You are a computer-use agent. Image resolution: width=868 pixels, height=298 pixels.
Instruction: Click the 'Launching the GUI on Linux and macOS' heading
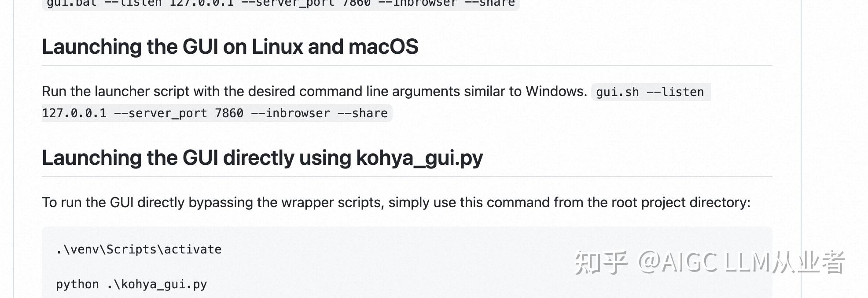[x=230, y=47]
